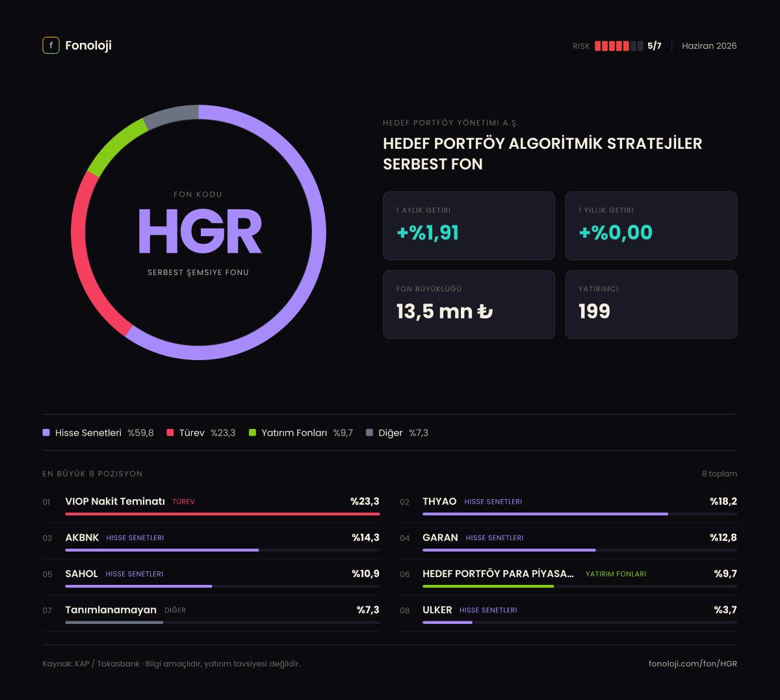Click the SAHOL purple progress bar
This screenshot has height=700, width=780.
(138, 587)
